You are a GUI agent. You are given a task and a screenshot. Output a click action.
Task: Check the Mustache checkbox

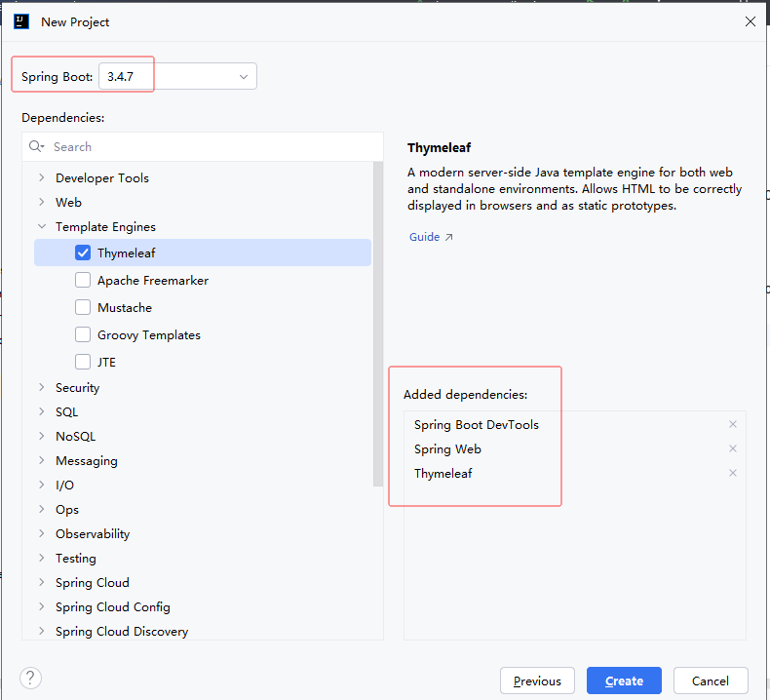click(x=83, y=307)
